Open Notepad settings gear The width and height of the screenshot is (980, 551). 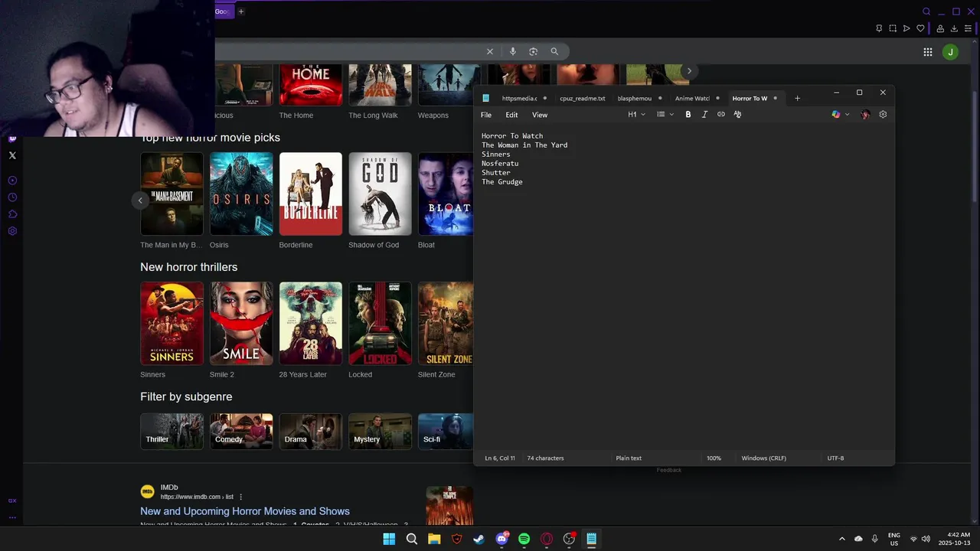coord(883,115)
